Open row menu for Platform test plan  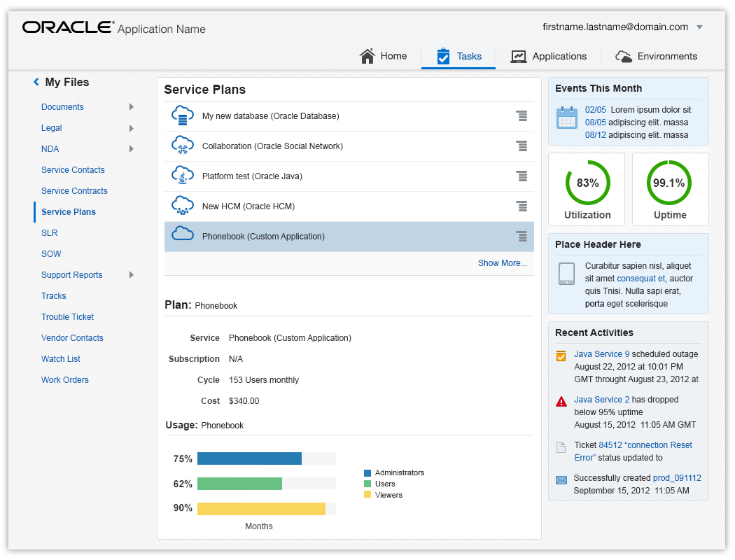(521, 176)
